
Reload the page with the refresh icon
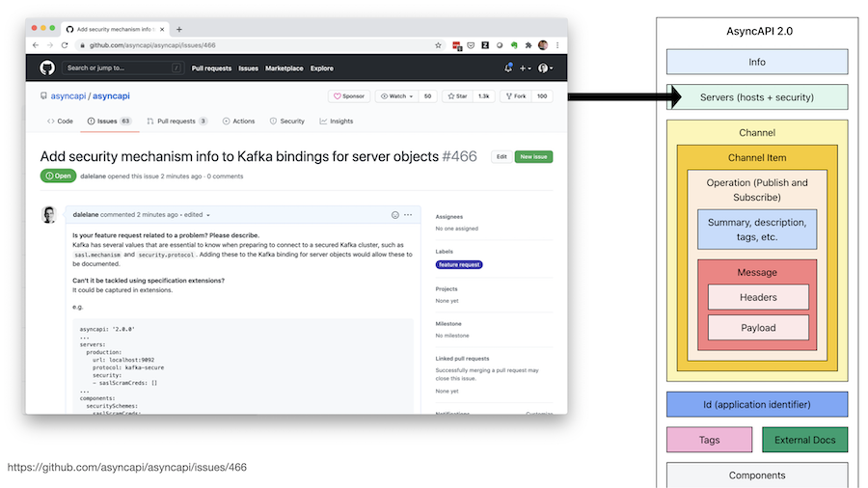tap(65, 45)
